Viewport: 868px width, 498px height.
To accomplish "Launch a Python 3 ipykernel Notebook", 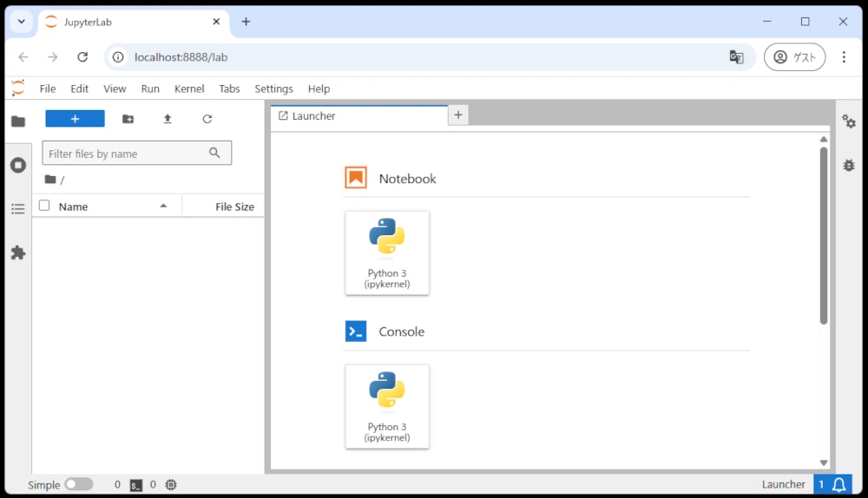I will [x=387, y=252].
